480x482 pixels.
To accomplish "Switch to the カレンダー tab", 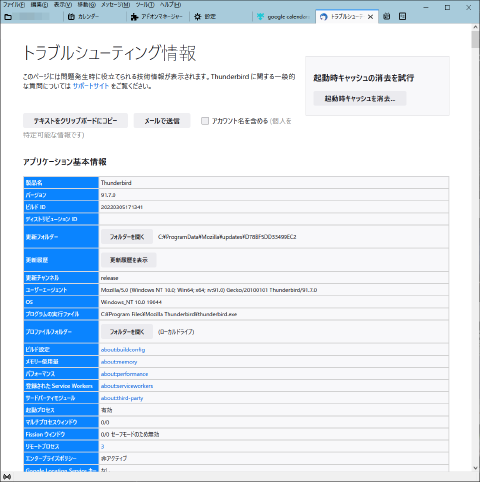I will pos(94,17).
